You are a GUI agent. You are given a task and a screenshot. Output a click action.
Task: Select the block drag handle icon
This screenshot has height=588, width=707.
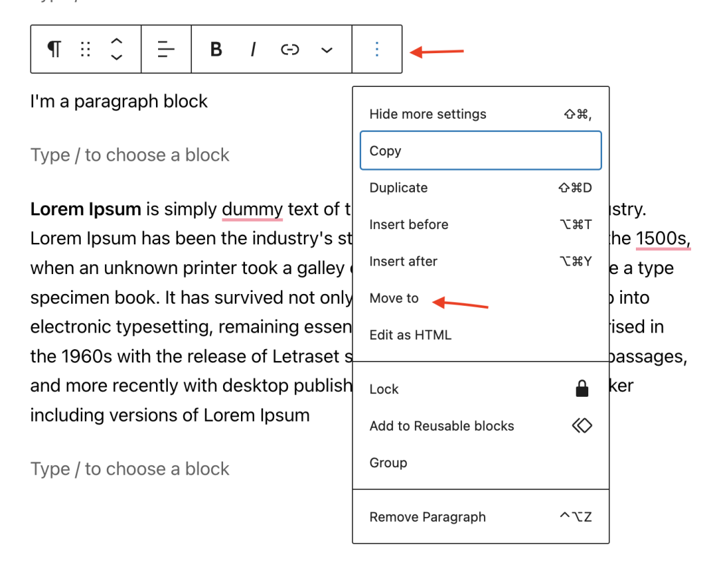tap(85, 49)
